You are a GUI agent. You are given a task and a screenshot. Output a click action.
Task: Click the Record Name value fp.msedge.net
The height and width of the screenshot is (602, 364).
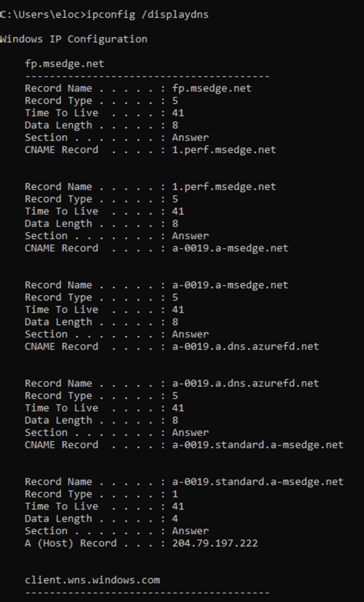coord(212,88)
